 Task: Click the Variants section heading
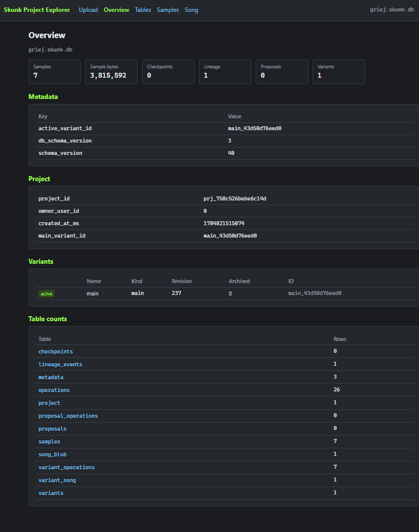(x=41, y=262)
